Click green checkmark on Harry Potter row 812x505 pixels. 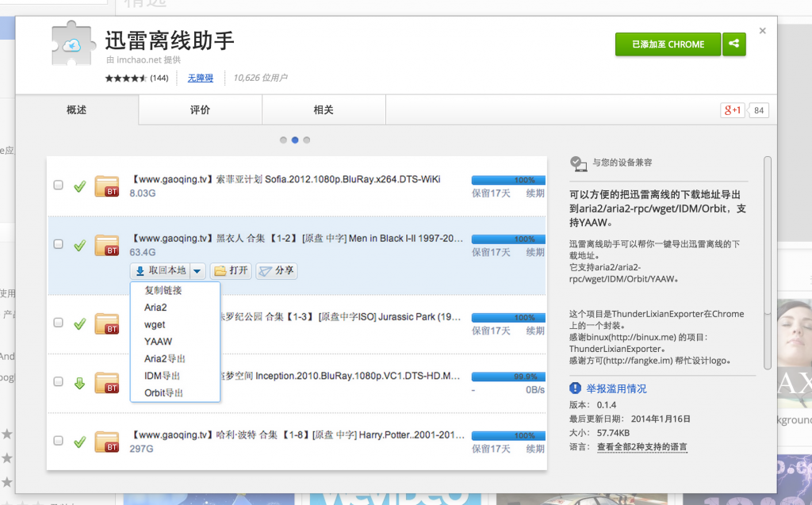click(x=79, y=442)
